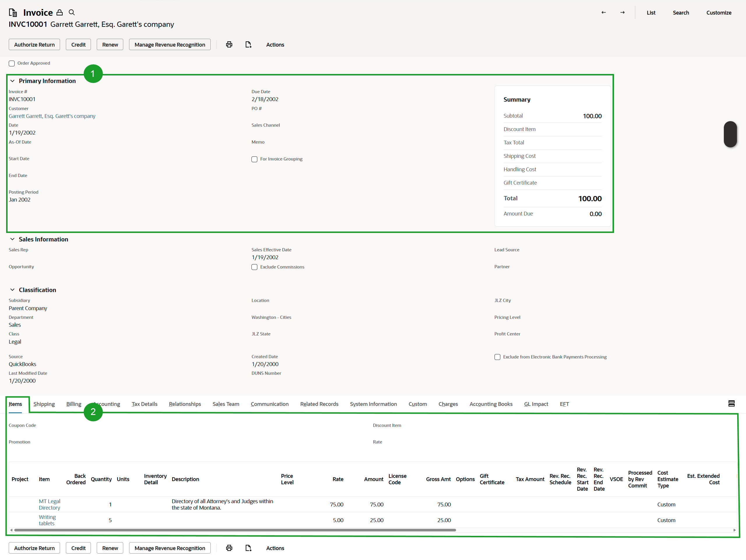
Task: Open the Writing tablets item link
Action: click(x=47, y=520)
